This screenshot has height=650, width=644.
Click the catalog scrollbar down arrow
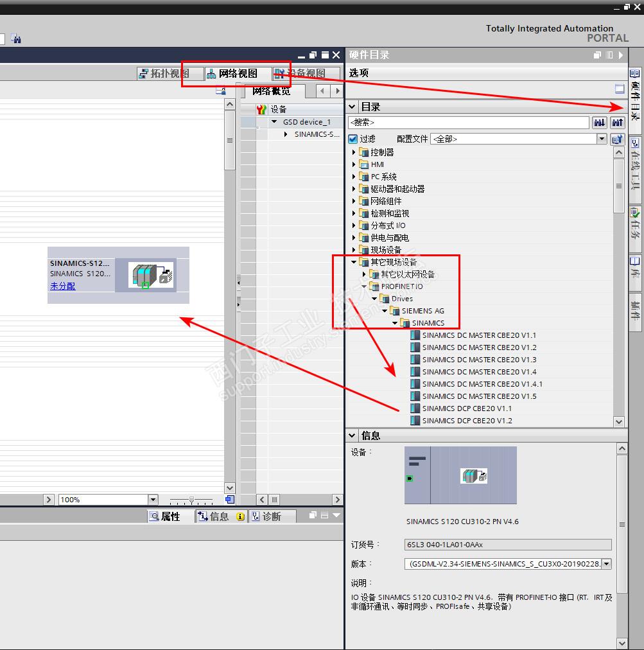[619, 421]
